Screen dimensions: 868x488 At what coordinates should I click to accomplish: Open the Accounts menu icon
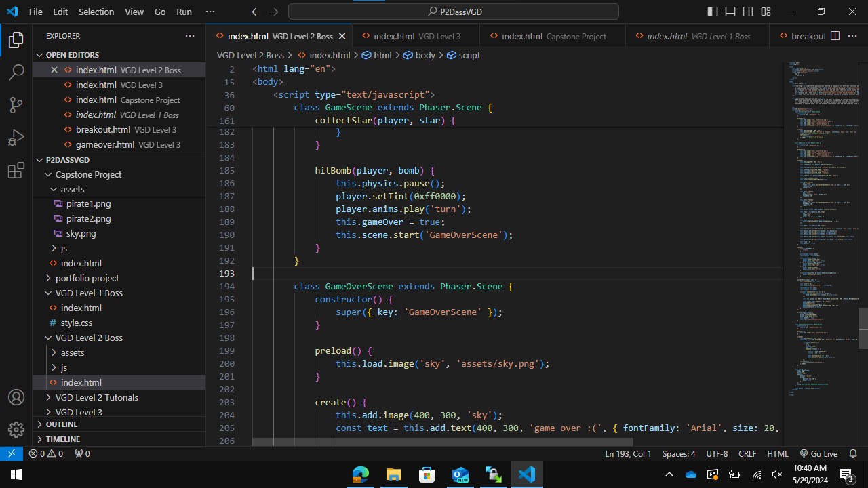tap(16, 397)
